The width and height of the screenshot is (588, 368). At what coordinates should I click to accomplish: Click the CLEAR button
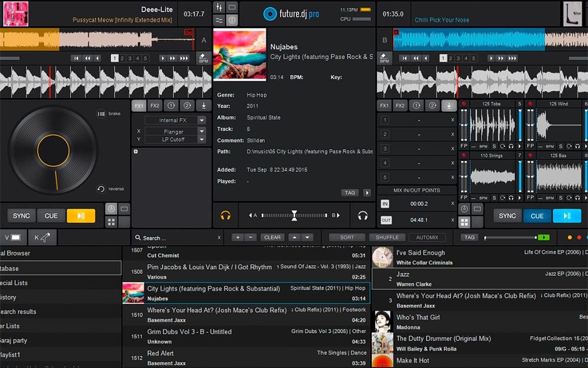point(272,237)
